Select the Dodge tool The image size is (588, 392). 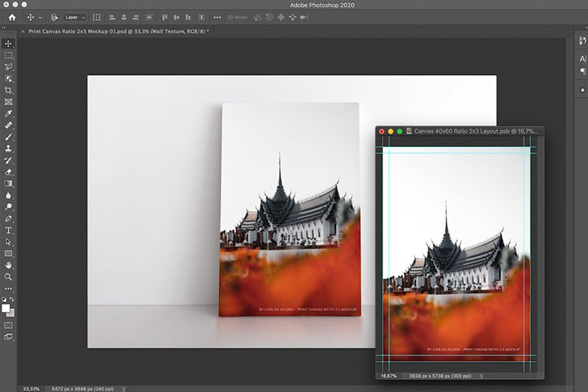(8, 207)
